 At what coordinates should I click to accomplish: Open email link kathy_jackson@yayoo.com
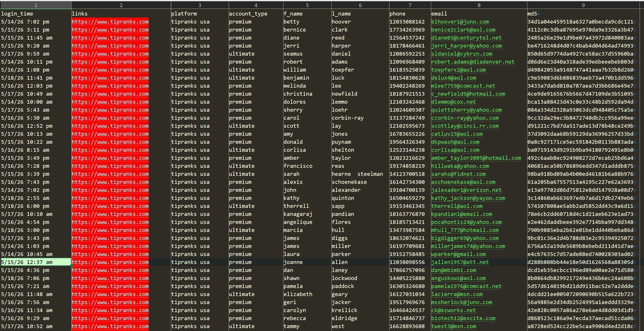[x=468, y=198]
